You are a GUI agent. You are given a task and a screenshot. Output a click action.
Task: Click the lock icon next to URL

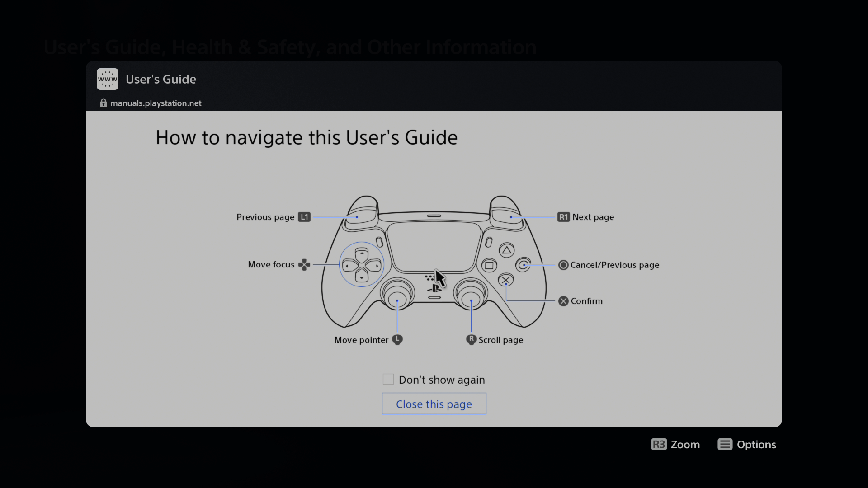point(103,103)
